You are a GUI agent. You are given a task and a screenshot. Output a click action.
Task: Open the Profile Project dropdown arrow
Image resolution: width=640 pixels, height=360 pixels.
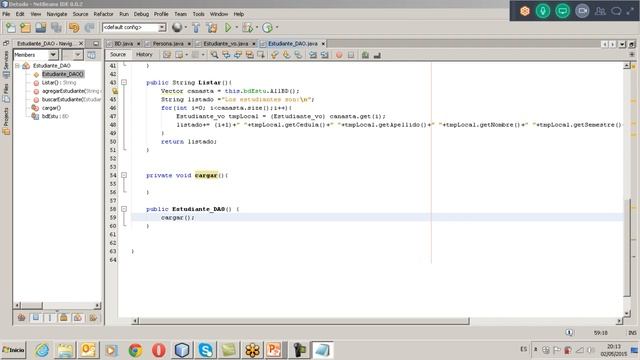click(x=277, y=27)
